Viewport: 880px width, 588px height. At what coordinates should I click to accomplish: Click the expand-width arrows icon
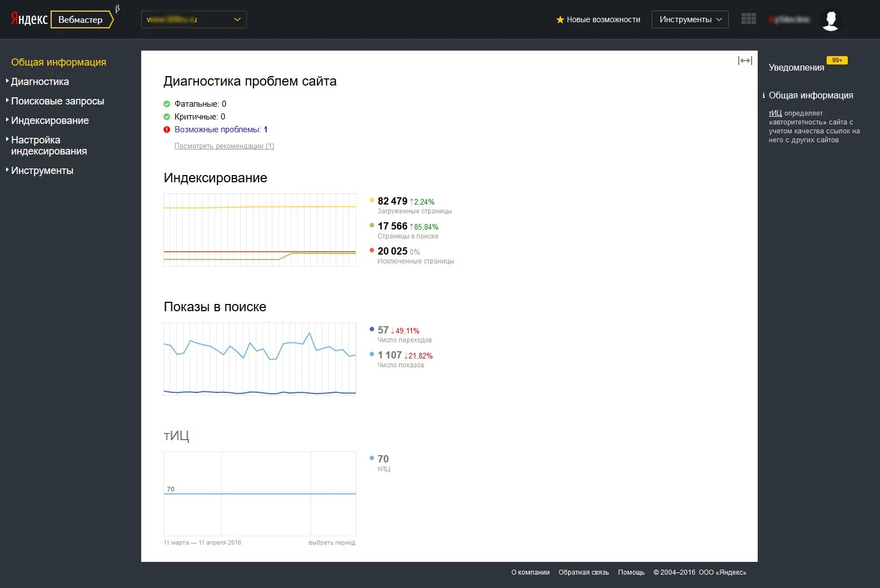(x=745, y=61)
